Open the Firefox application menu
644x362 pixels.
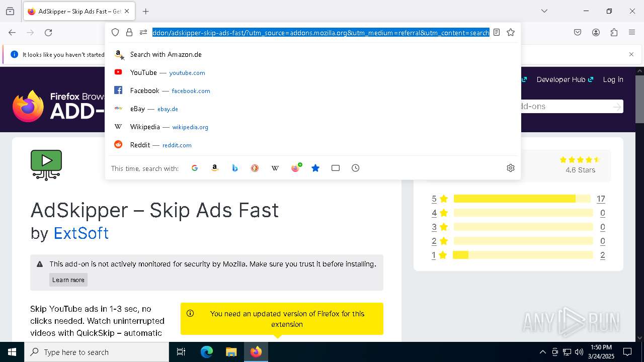coord(632,32)
